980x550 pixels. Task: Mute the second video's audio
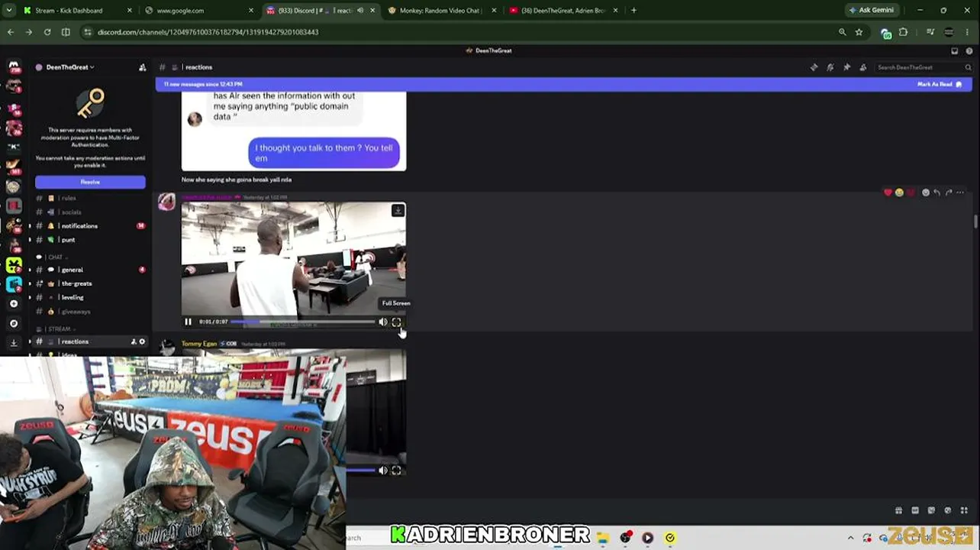tap(383, 471)
